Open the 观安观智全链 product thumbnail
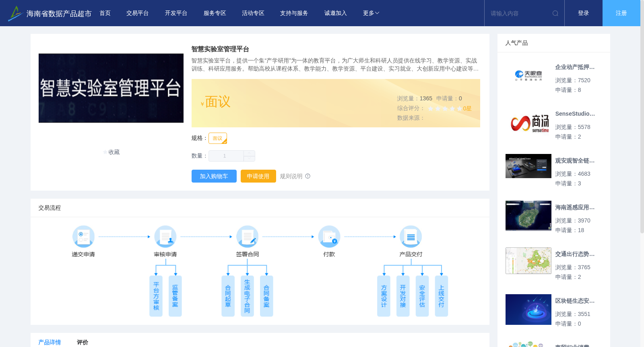The image size is (644, 347). (528, 166)
